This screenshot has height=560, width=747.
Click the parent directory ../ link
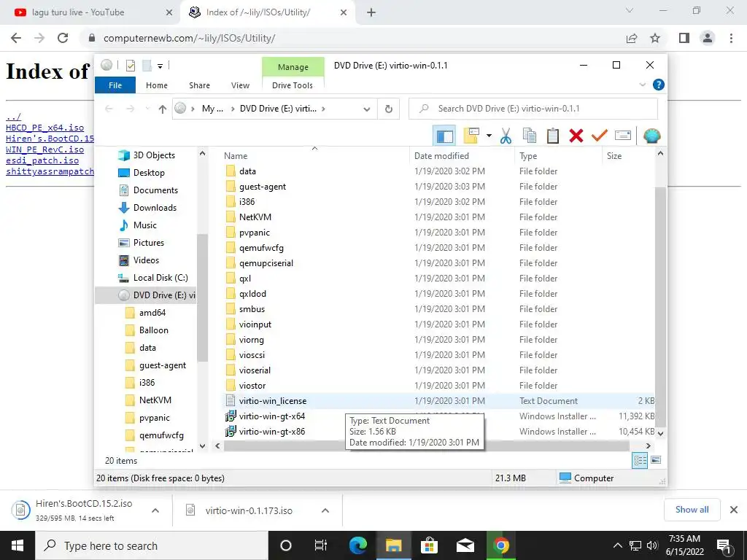[13, 117]
